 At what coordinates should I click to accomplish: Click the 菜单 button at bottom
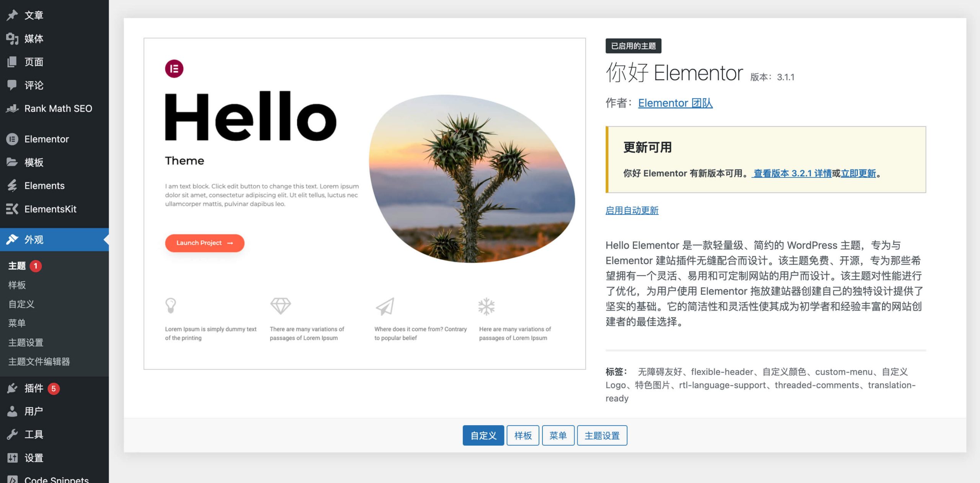[558, 436]
